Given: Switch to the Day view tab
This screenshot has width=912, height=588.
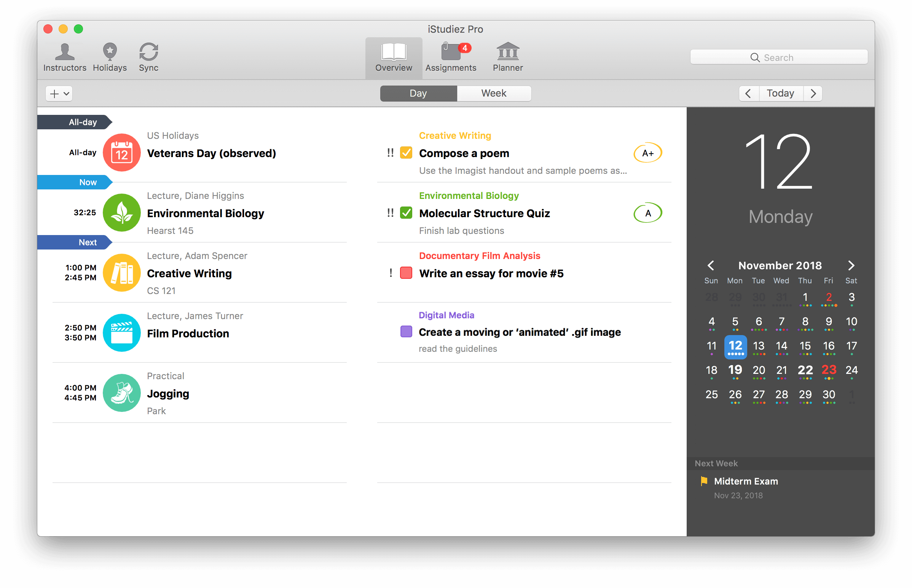Looking at the screenshot, I should [x=418, y=93].
